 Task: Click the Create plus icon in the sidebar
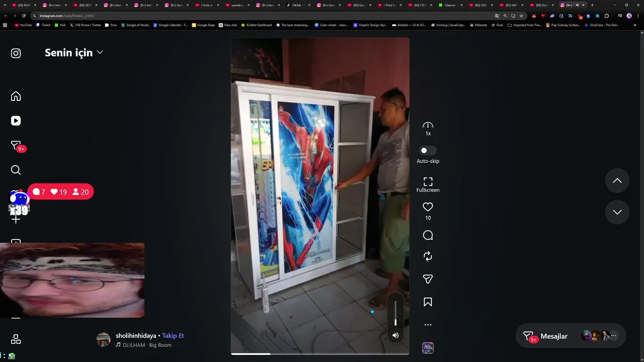pos(16,219)
